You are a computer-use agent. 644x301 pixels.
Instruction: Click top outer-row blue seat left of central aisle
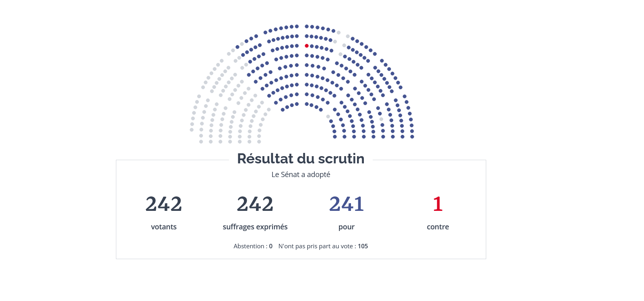coord(297,27)
